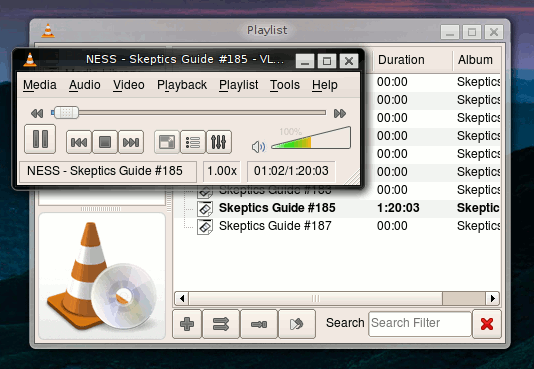Click the file icon beside Skeptics Guide #185
This screenshot has width=534, height=369.
pyautogui.click(x=205, y=209)
